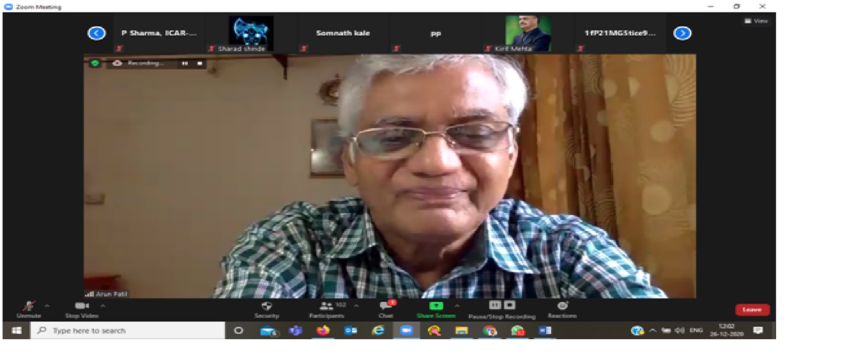Viewport: 868px width, 359px height.
Task: Click the Type here to search box
Action: click(128, 330)
